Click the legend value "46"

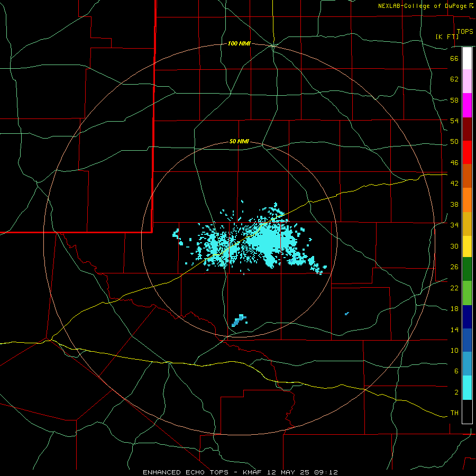tap(454, 163)
